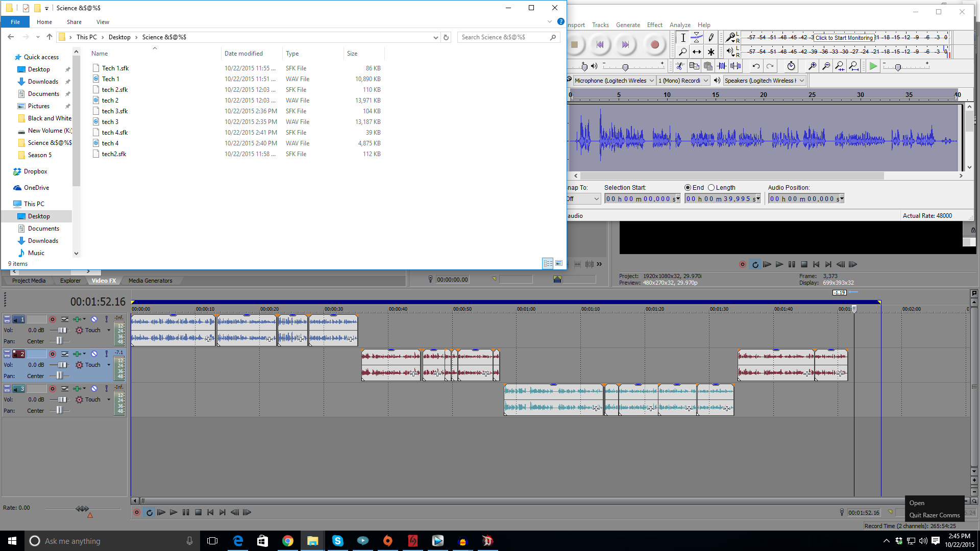The height and width of the screenshot is (551, 980).
Task: Click the Silence audio toolbar icon
Action: pyautogui.click(x=736, y=66)
